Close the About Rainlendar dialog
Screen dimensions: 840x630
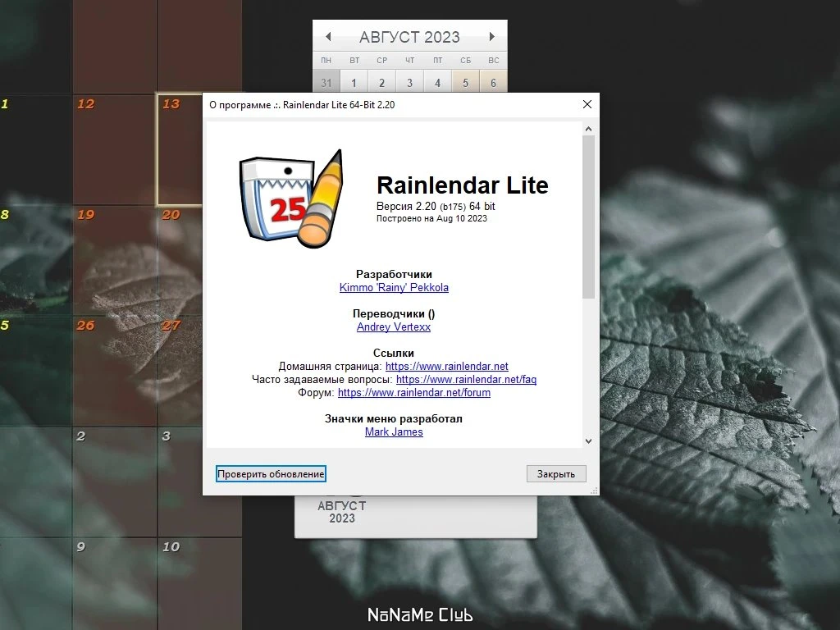pos(587,104)
